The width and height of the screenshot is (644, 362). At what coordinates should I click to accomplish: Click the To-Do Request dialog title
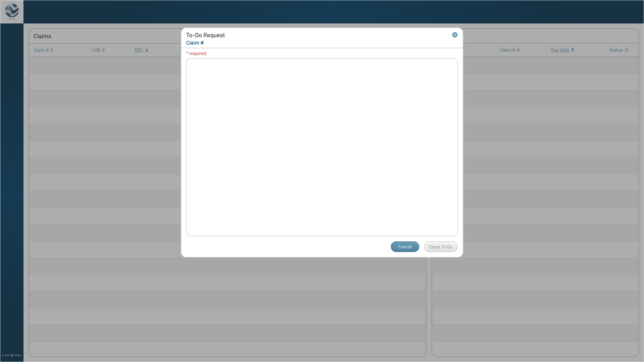coord(205,35)
